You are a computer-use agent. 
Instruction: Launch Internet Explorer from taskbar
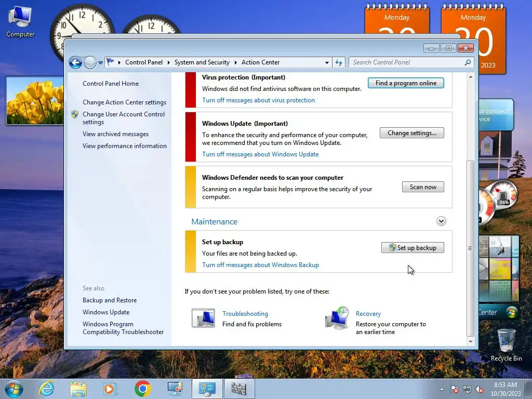[x=46, y=389]
